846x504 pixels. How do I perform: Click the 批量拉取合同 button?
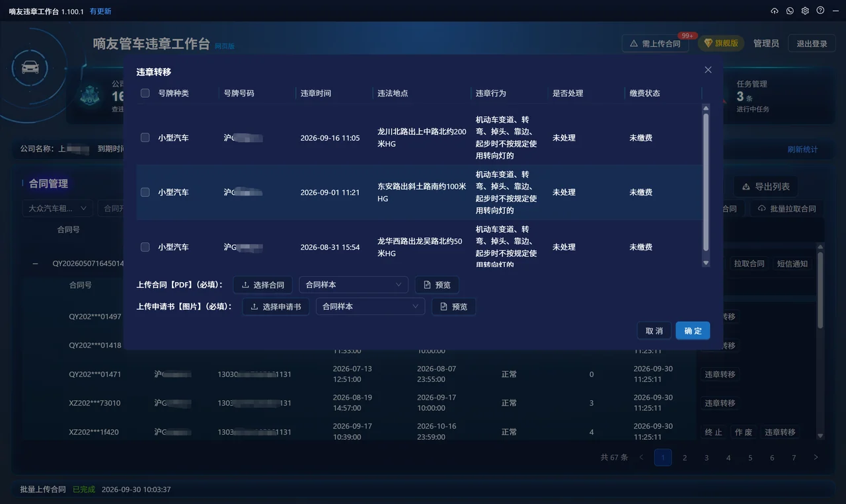[x=787, y=209]
